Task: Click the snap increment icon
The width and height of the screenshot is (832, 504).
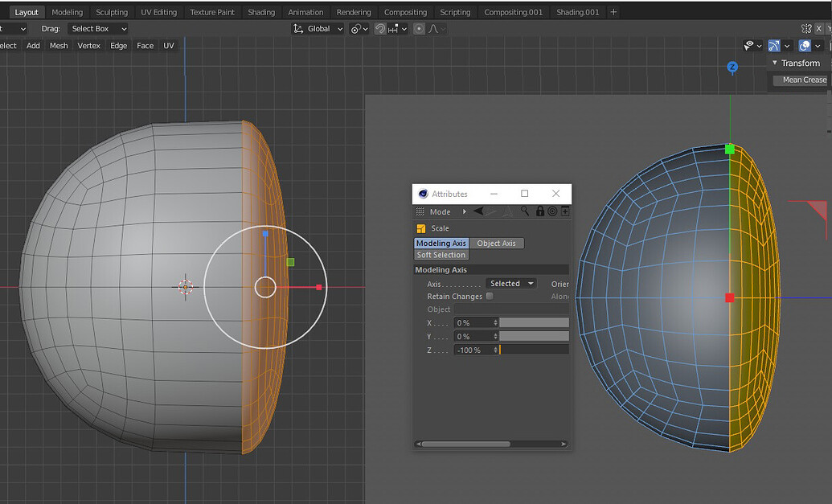Action: click(x=392, y=29)
